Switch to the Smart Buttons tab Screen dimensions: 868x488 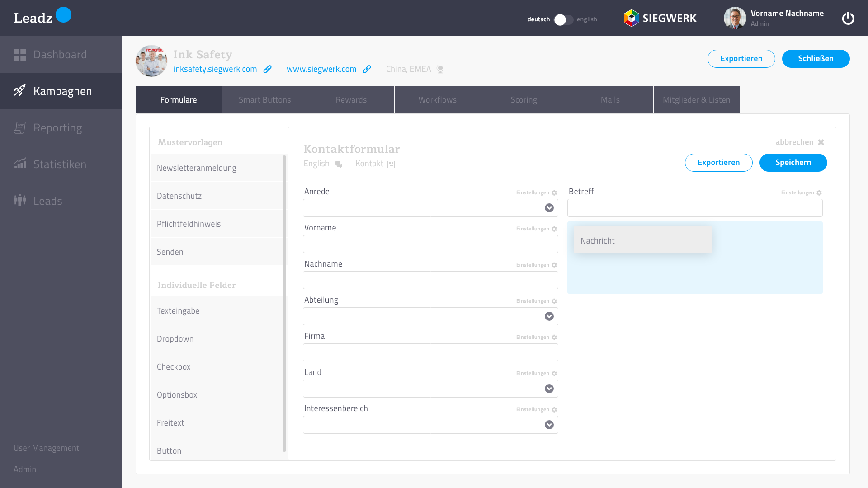tap(265, 100)
